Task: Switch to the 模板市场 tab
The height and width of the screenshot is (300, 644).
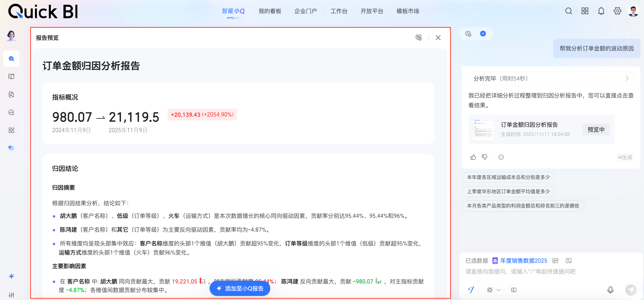Action: tap(408, 11)
